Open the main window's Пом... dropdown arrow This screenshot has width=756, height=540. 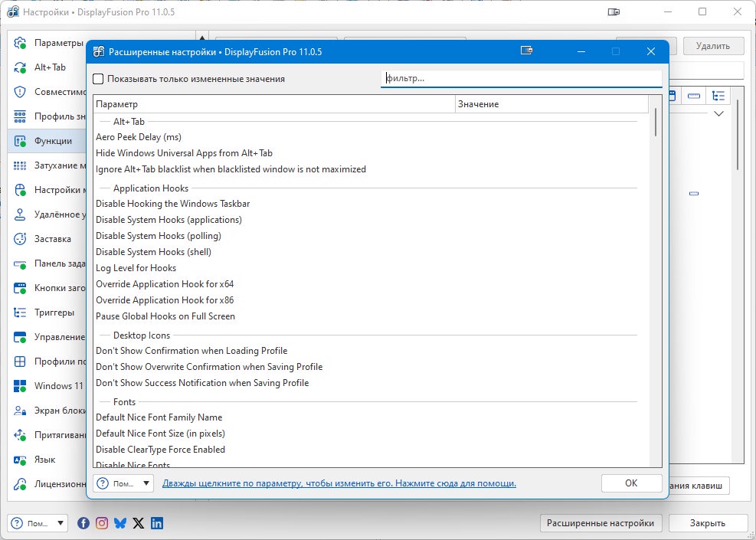point(61,523)
